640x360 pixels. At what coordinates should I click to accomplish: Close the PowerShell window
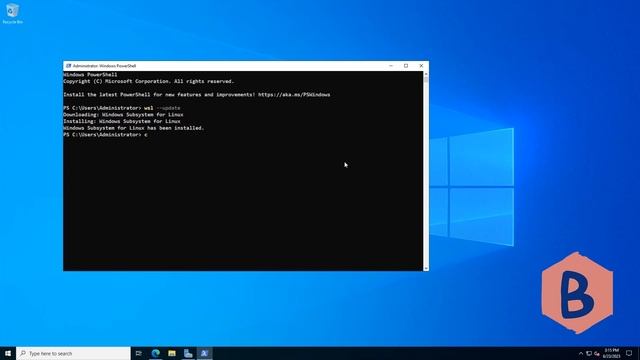click(421, 66)
